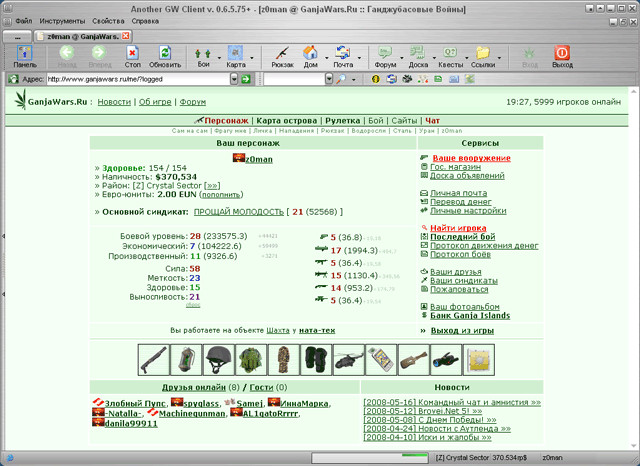The image size is (640, 466).
Task: Click the camouflage suit equipment item
Action: (x=284, y=359)
